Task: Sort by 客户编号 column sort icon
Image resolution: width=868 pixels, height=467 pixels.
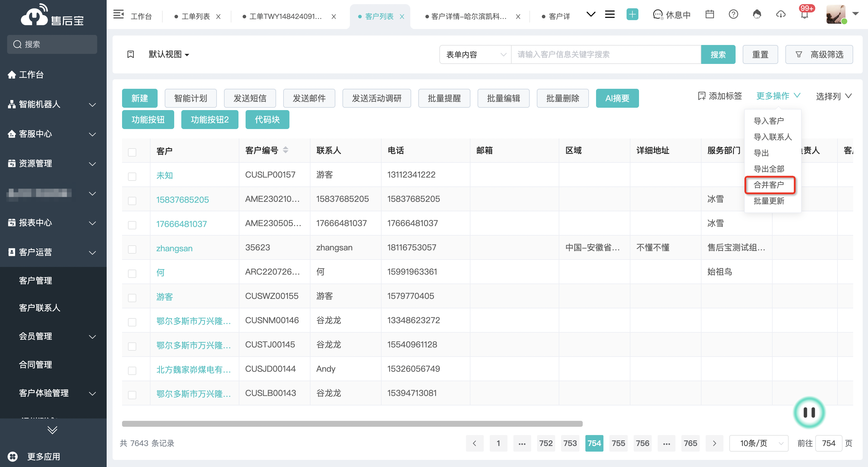Action: [x=285, y=150]
